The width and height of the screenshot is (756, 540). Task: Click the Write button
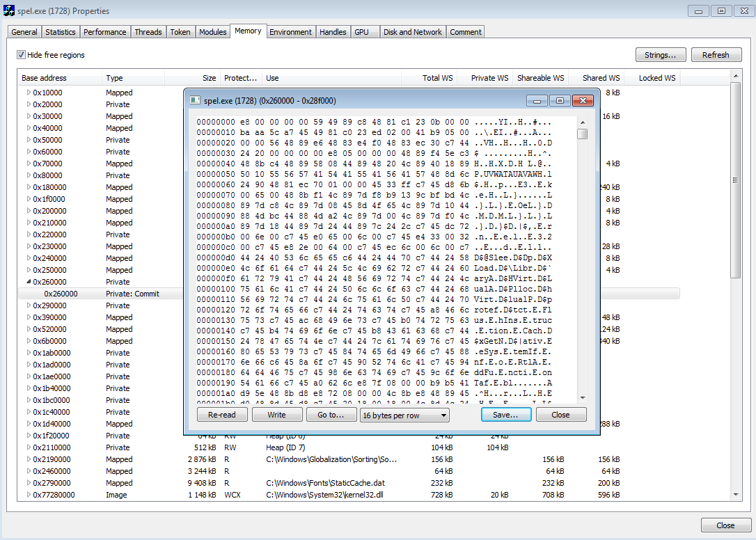[x=277, y=415]
